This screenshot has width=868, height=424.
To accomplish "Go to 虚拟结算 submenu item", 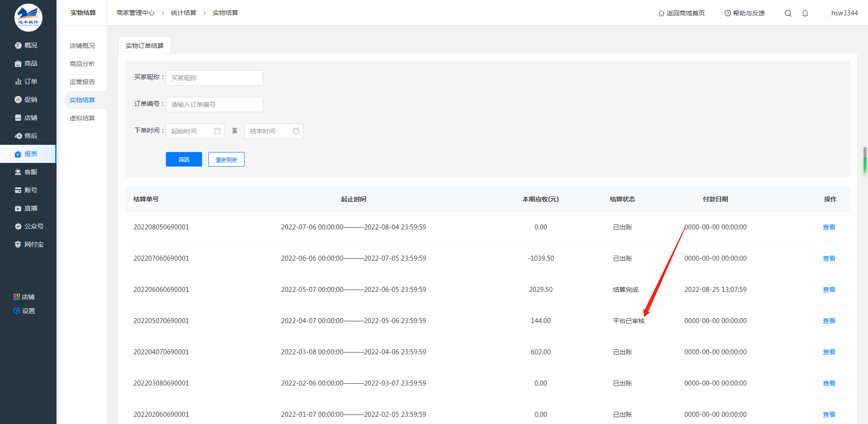I will [82, 118].
